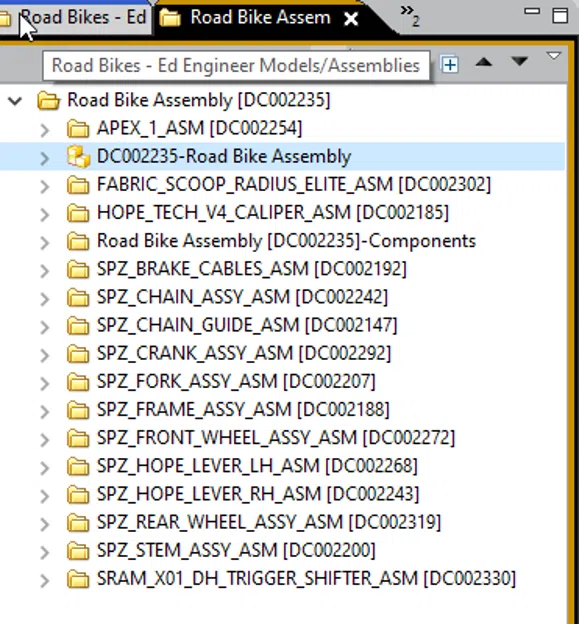Select DC002235-Road Bike Assembly label

pos(224,156)
